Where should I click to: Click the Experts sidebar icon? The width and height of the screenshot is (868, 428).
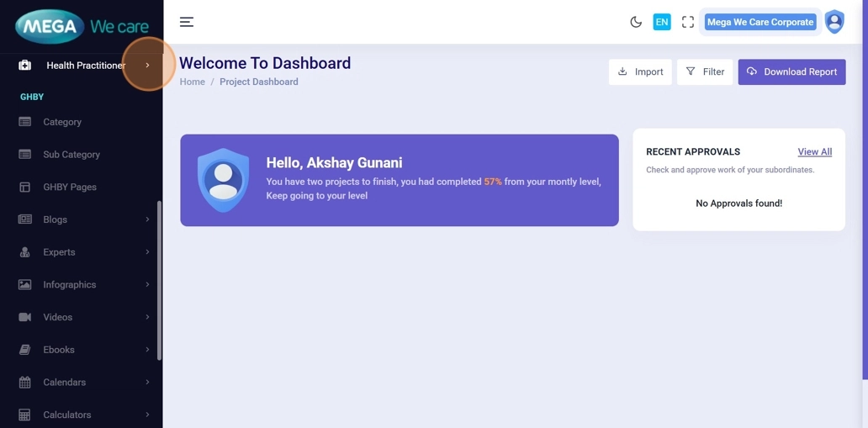(25, 252)
